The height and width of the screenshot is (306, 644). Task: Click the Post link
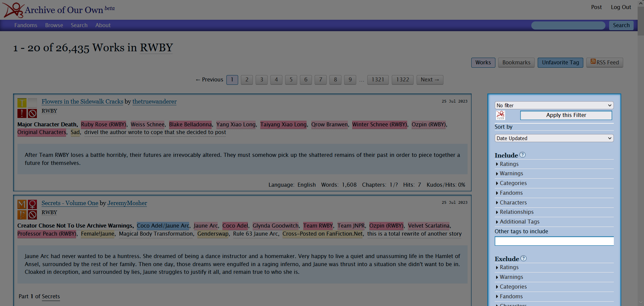coord(596,7)
